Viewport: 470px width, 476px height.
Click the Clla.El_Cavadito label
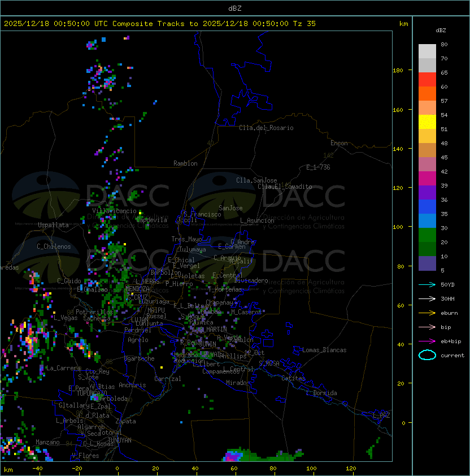pyautogui.click(x=285, y=187)
